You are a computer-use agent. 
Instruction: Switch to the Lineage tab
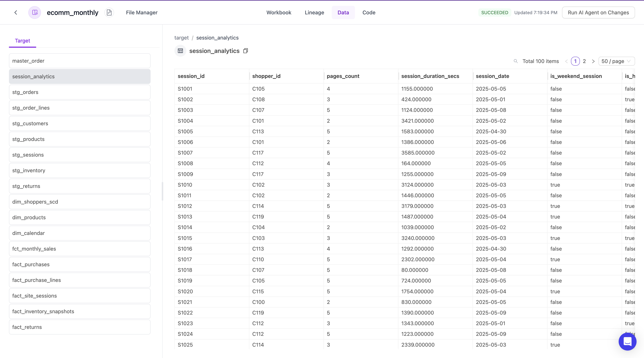coord(314,12)
